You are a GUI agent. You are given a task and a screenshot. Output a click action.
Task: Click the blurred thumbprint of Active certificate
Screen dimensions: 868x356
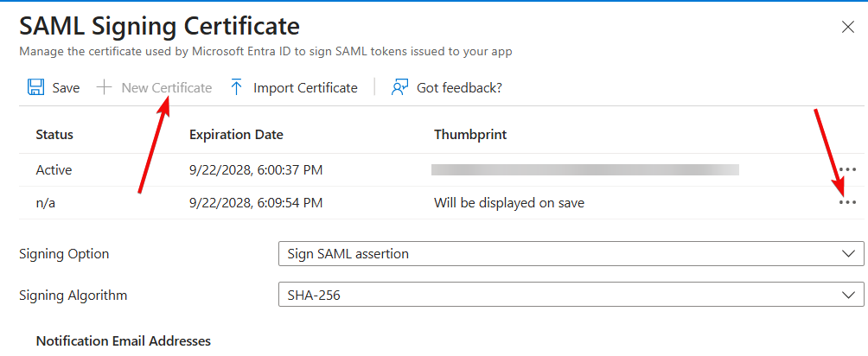[585, 169]
